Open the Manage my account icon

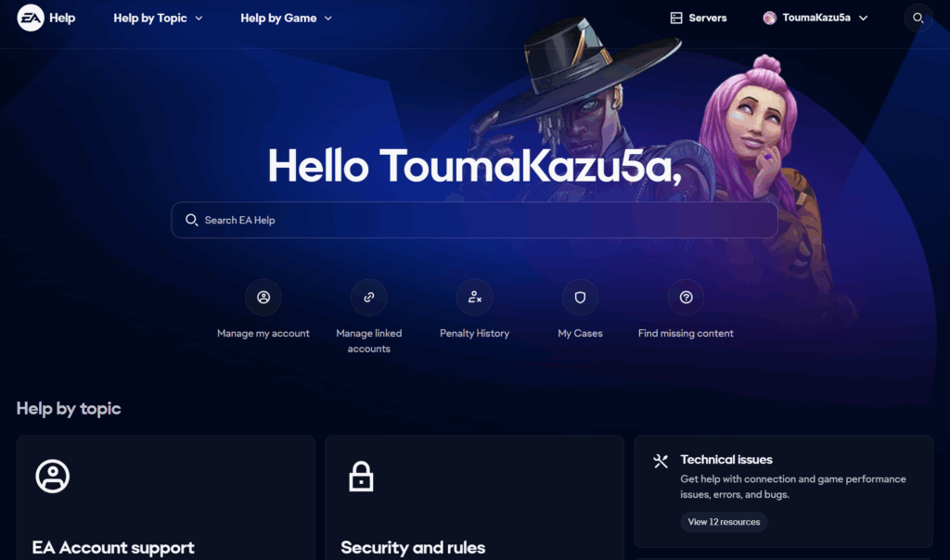(x=263, y=298)
